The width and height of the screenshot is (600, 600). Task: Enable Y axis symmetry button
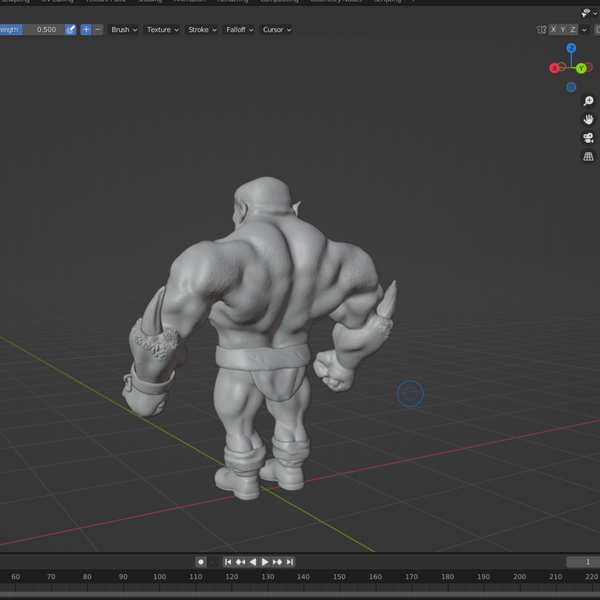pyautogui.click(x=563, y=30)
